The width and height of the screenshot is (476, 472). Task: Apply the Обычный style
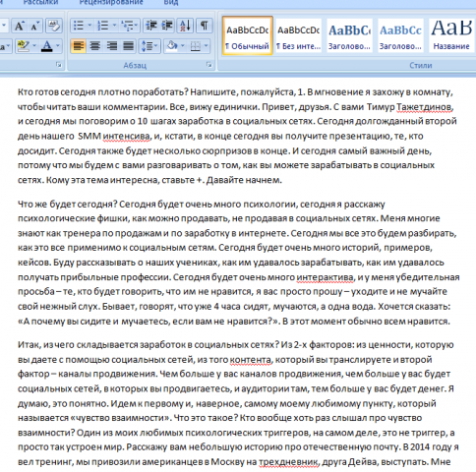[x=248, y=35]
